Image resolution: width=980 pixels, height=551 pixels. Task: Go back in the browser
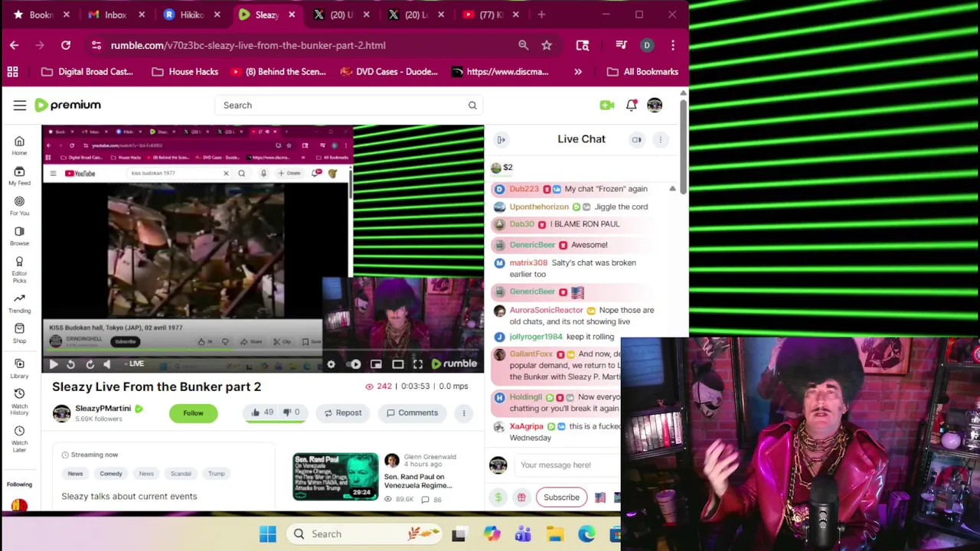pos(14,45)
